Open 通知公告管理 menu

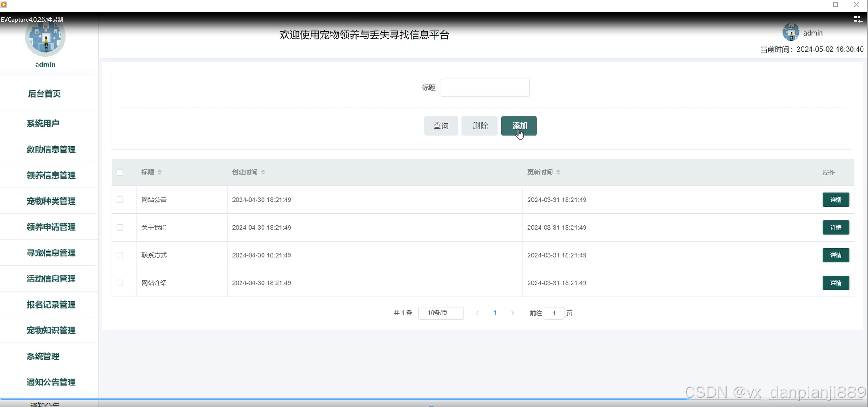[x=49, y=382]
